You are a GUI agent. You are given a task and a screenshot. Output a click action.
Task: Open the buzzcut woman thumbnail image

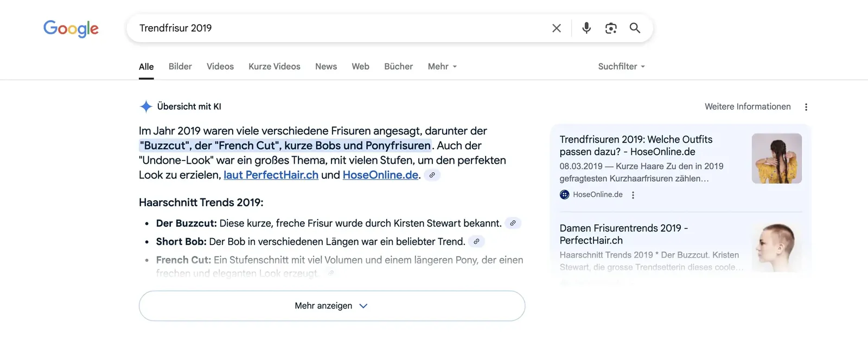[x=777, y=247]
